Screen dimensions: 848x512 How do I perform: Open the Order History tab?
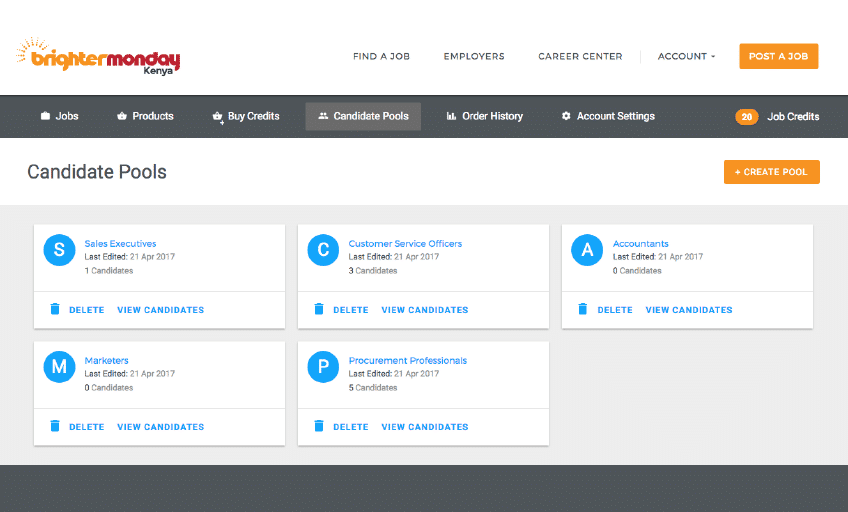[484, 116]
